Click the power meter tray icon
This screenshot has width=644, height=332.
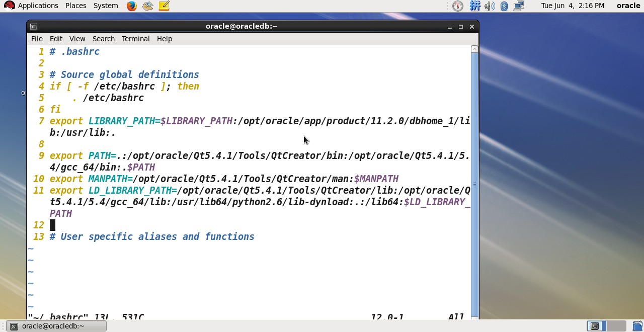pyautogui.click(x=458, y=6)
